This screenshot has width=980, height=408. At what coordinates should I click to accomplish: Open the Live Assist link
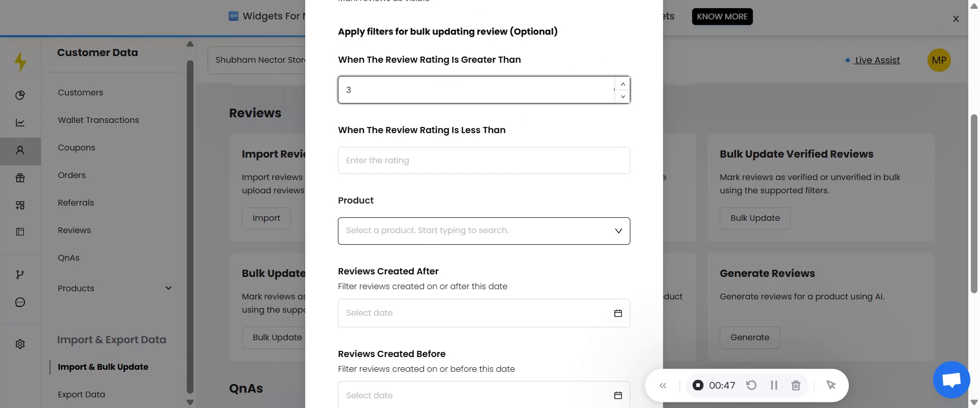tap(877, 60)
